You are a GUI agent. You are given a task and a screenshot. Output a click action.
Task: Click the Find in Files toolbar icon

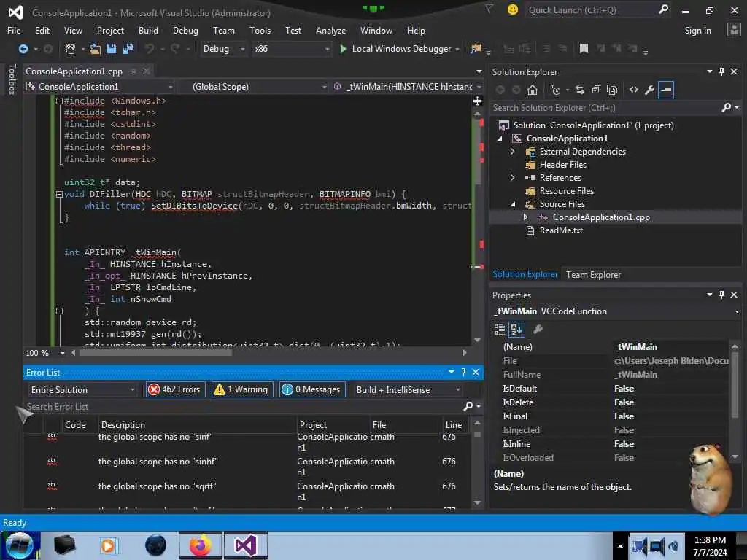click(476, 49)
